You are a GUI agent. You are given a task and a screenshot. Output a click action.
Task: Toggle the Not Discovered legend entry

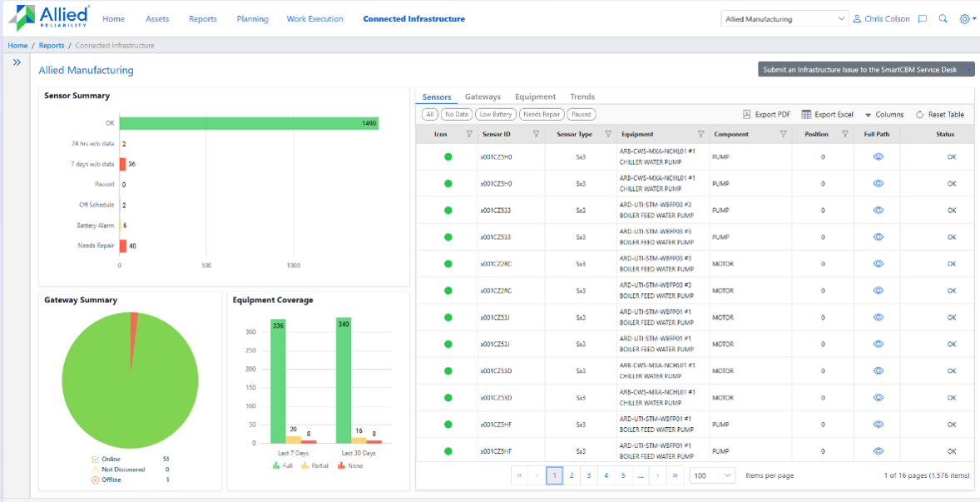click(118, 470)
